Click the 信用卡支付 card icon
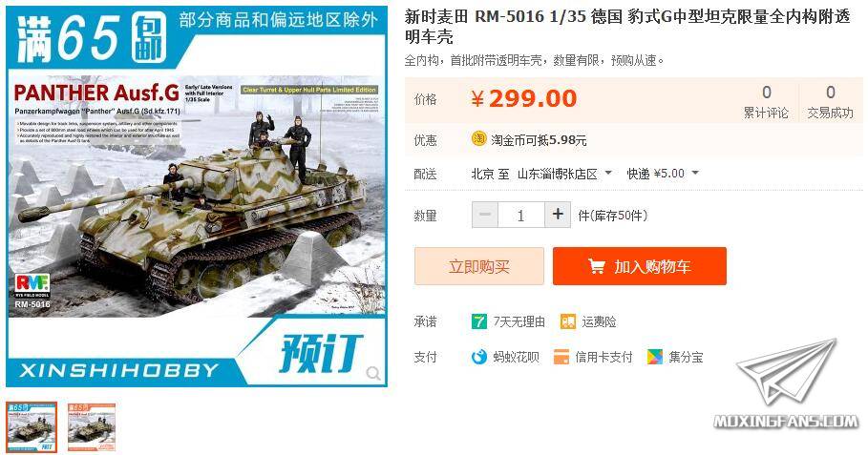Viewport: 868px width, 455px height. (561, 357)
